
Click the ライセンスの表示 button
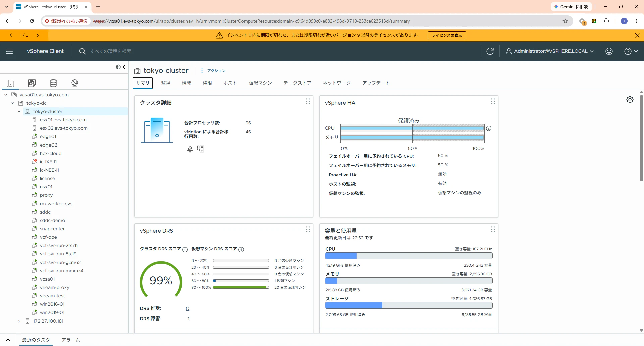pos(447,35)
